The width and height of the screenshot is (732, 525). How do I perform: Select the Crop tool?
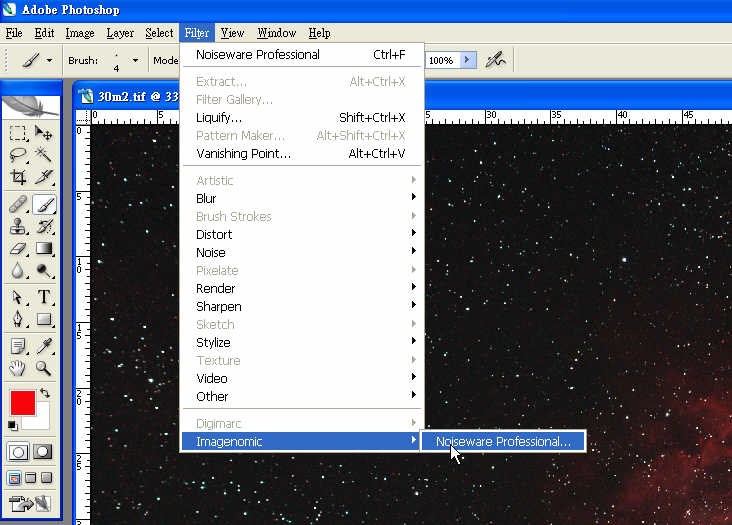(x=18, y=177)
